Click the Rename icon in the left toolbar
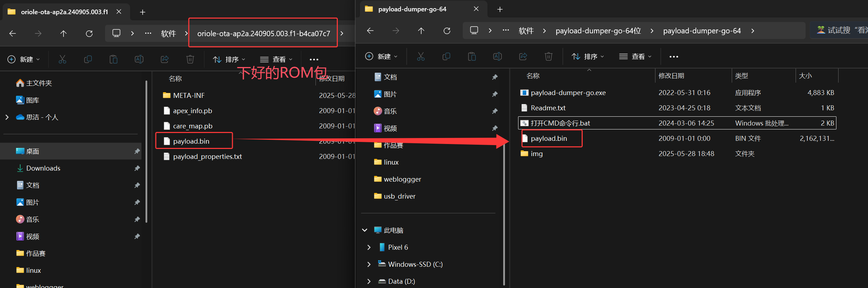Image resolution: width=868 pixels, height=288 pixels. coord(139,59)
